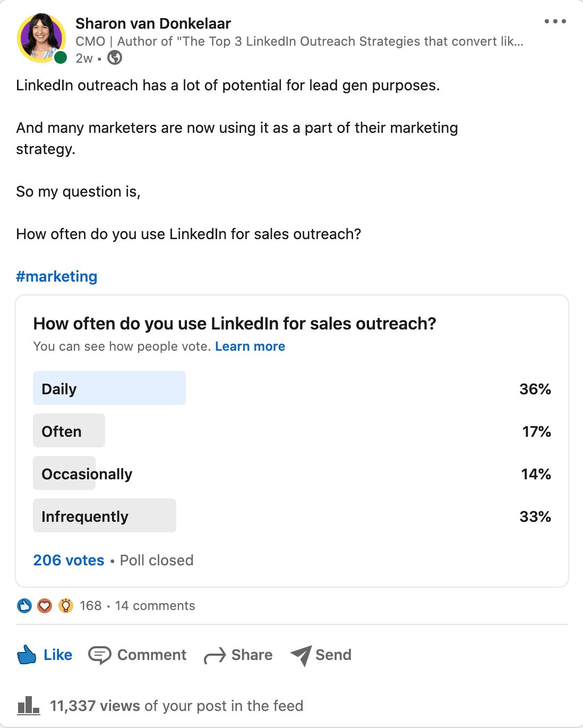Screen dimensions: 583x728
Task: Select the Daily poll result bar
Action: (109, 388)
